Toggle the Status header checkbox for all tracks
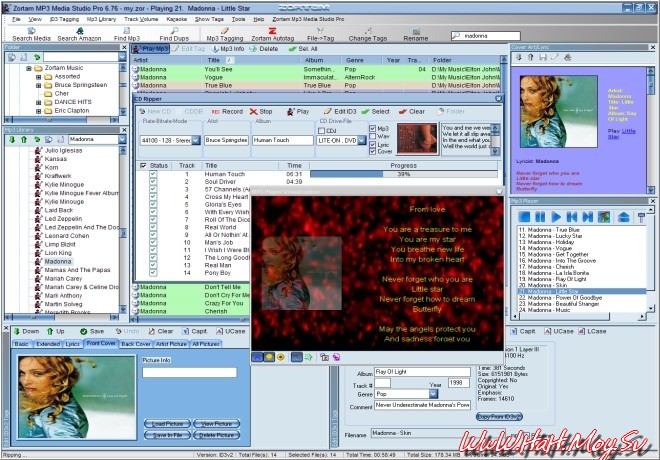The height and width of the screenshot is (460, 660). 143,165
